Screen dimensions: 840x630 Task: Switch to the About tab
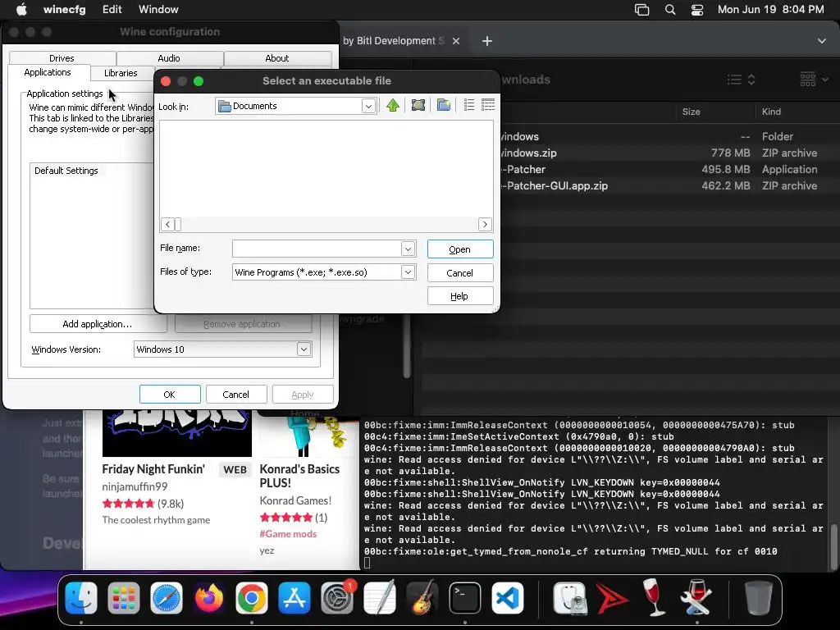point(277,58)
